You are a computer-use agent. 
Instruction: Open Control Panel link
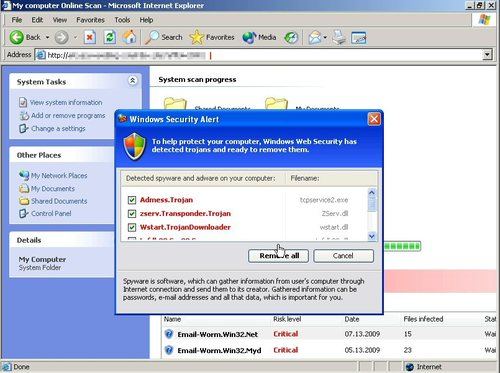click(x=51, y=213)
